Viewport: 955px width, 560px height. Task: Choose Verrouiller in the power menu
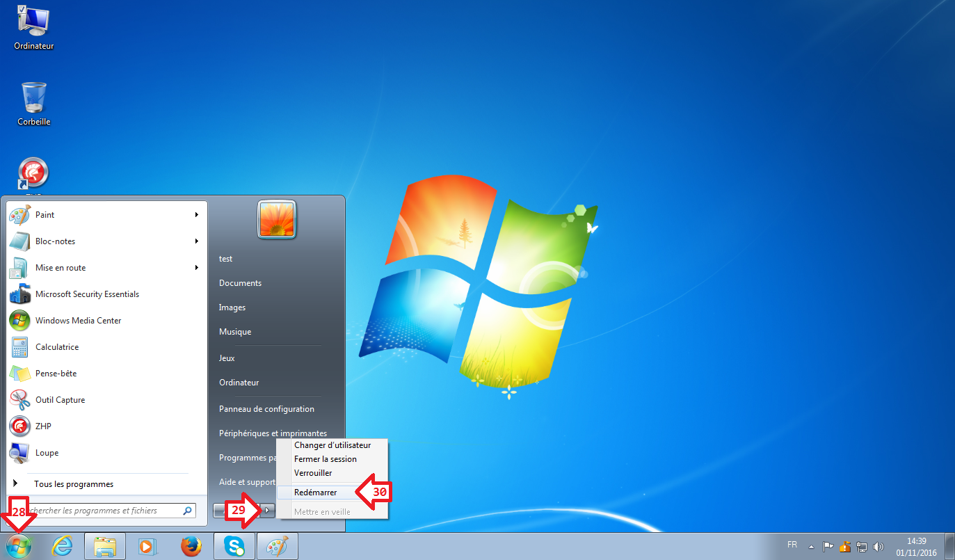pos(313,473)
